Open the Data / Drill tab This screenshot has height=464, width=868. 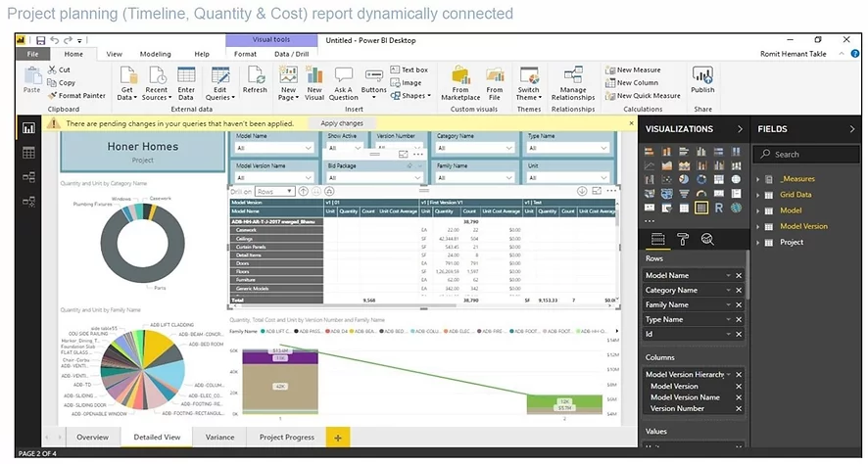(x=291, y=54)
